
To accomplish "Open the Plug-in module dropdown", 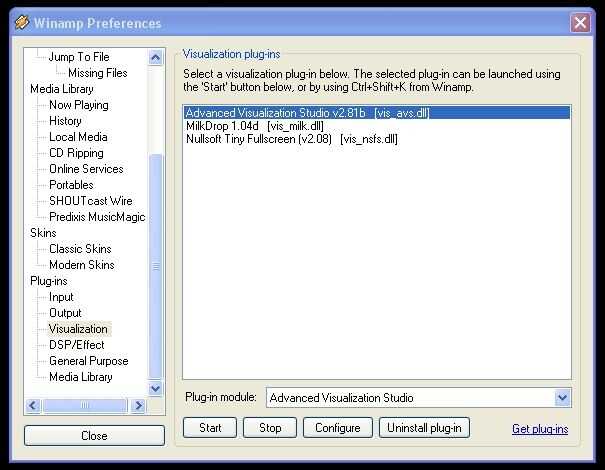I will click(563, 398).
